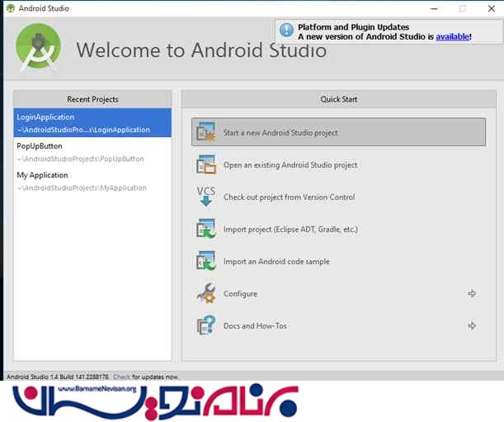
Task: Click the LoginApplication project path text
Action: pos(83,130)
